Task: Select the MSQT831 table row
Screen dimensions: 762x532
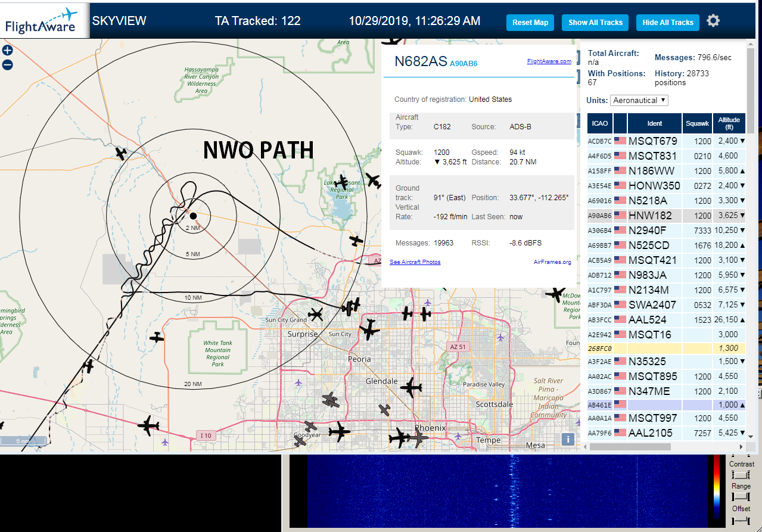Action: click(x=666, y=156)
